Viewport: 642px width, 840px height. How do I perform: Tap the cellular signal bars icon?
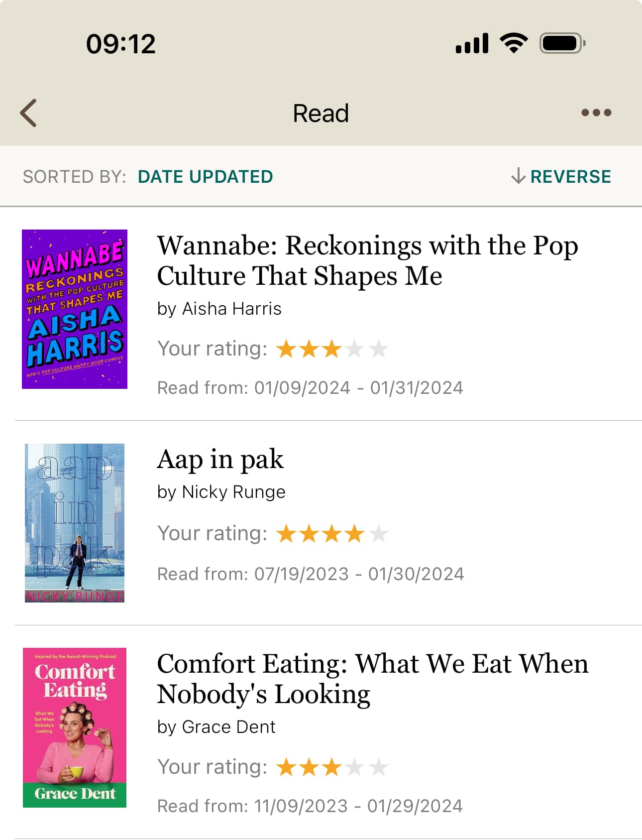472,43
